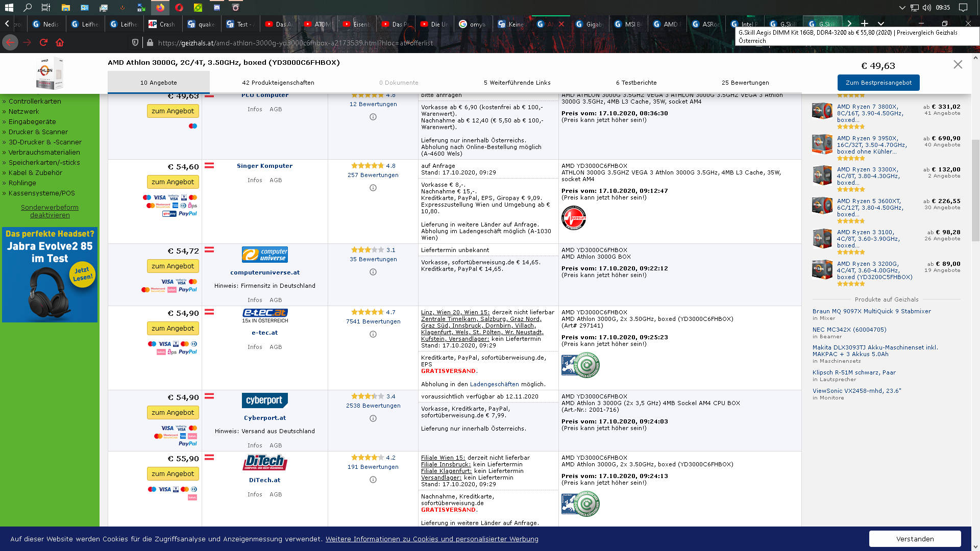Click the Geprüft seal in Singer Komputer row
The width and height of the screenshot is (980, 551).
click(574, 218)
